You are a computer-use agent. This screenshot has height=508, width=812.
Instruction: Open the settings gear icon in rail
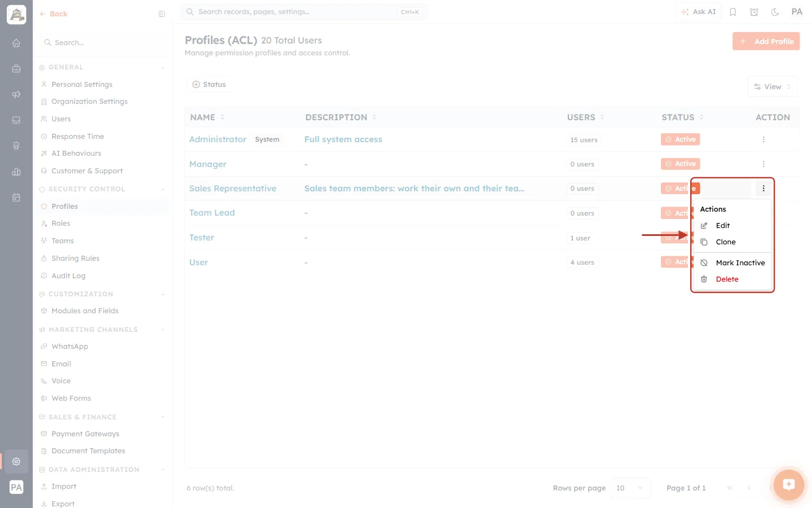coord(16,461)
